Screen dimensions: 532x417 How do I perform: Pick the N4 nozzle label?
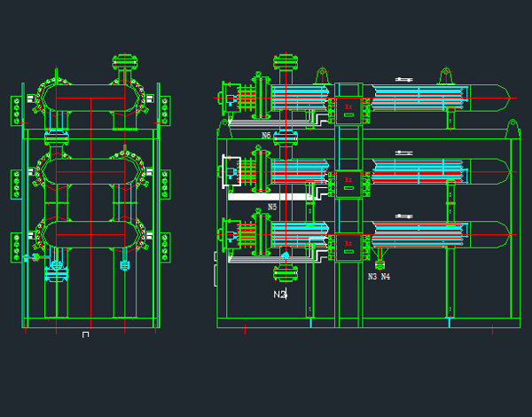[x=386, y=277]
